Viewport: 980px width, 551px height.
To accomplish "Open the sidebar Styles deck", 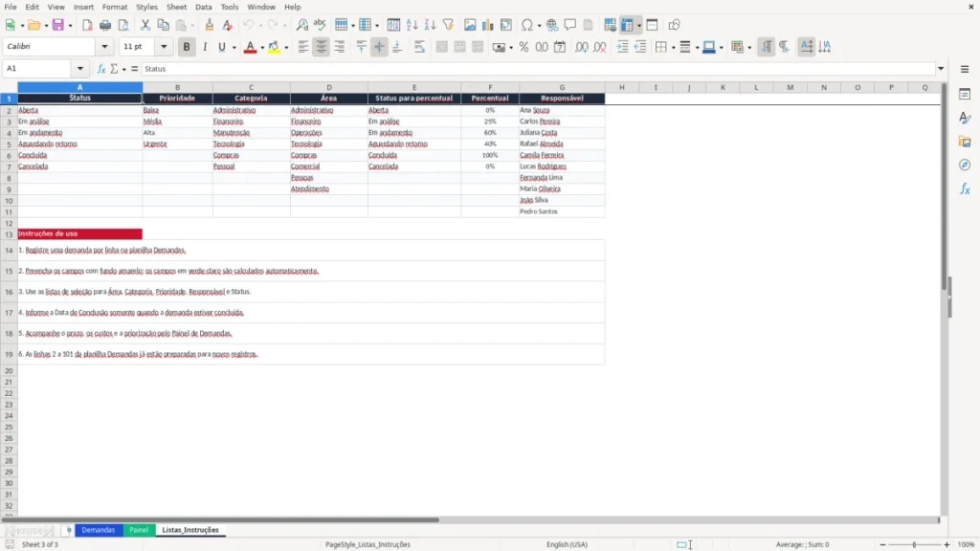I will [965, 118].
